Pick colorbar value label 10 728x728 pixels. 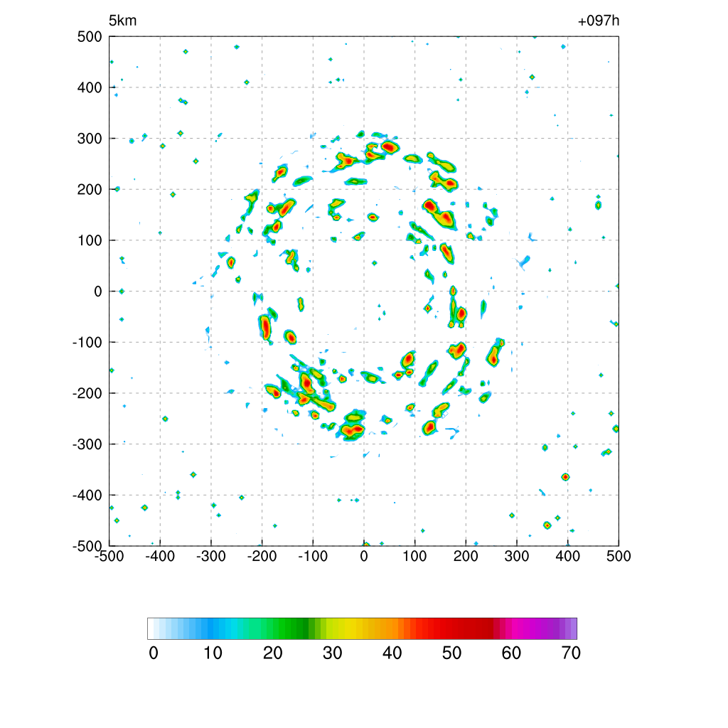pyautogui.click(x=213, y=653)
